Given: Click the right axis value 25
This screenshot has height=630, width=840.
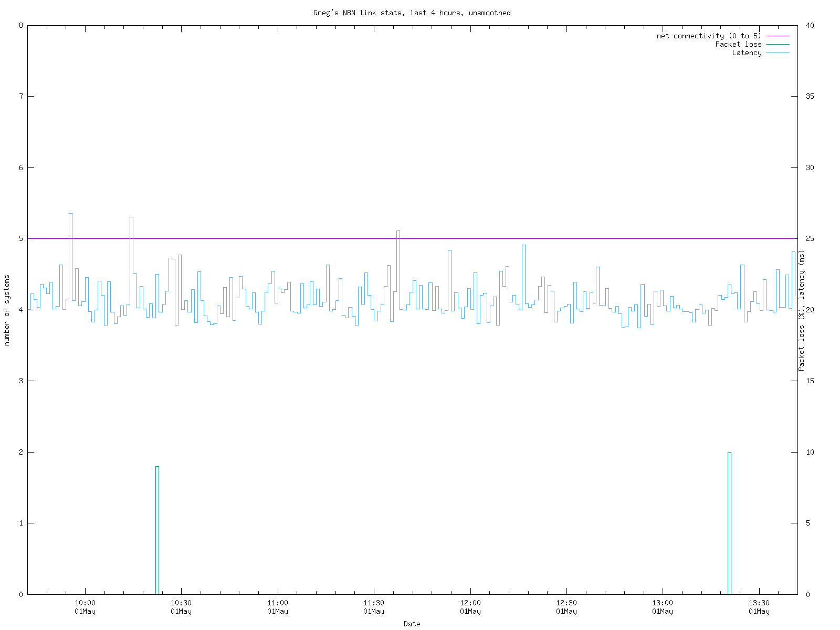Looking at the screenshot, I should (x=810, y=238).
